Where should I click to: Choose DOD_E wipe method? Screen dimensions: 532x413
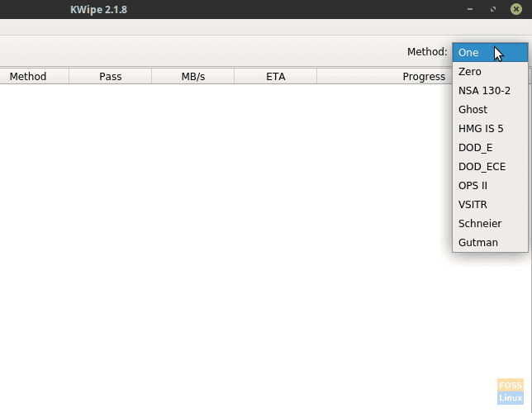coord(490,148)
